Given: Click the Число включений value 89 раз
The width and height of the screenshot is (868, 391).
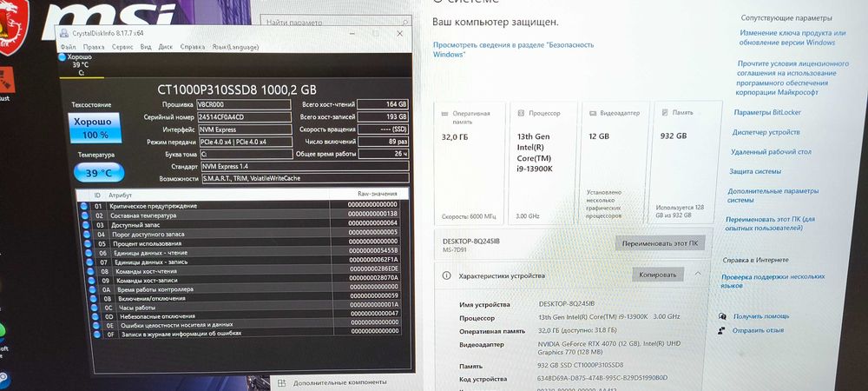Looking at the screenshot, I should (383, 142).
